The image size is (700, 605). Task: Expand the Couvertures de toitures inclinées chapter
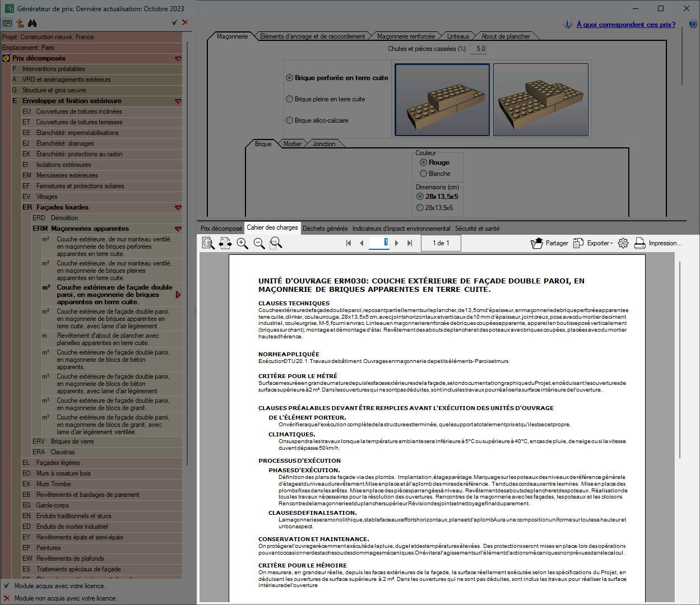(x=102, y=111)
